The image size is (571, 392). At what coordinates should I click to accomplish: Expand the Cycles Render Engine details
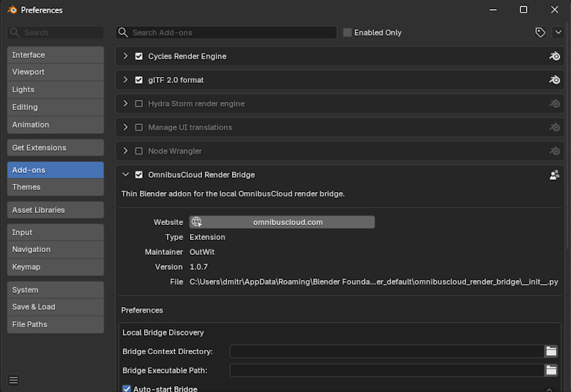coord(126,56)
